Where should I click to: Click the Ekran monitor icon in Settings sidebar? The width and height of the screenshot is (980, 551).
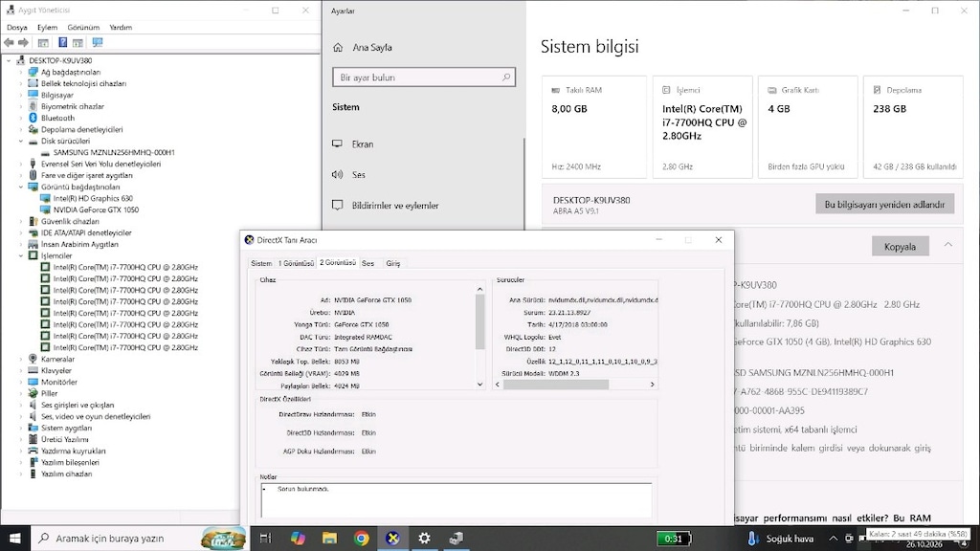tap(338, 143)
